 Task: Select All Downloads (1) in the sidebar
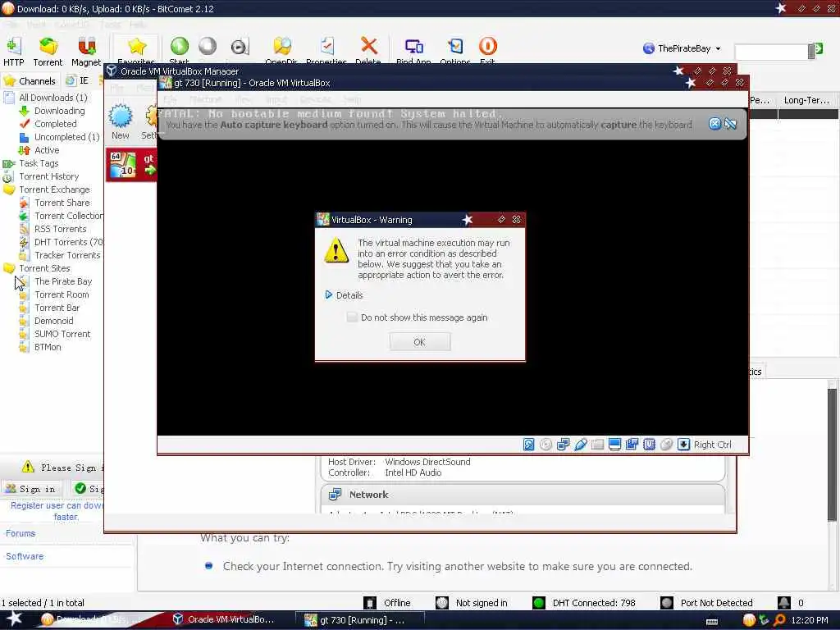tap(53, 98)
